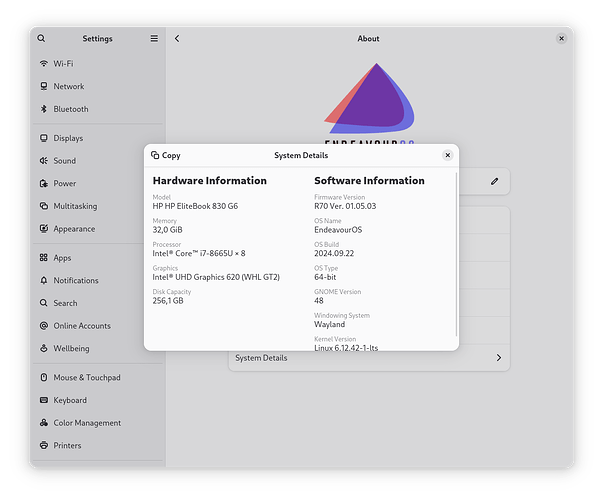Expand the System Details row chevron
602x500 pixels.
498,358
